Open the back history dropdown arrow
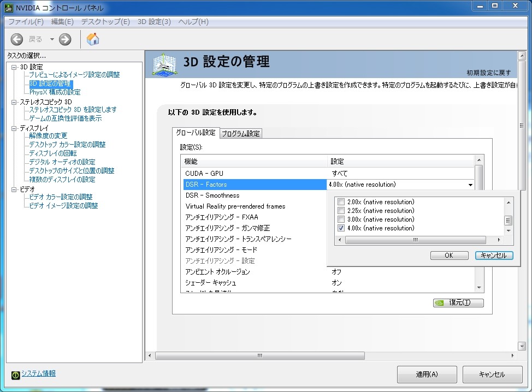 tap(52, 39)
